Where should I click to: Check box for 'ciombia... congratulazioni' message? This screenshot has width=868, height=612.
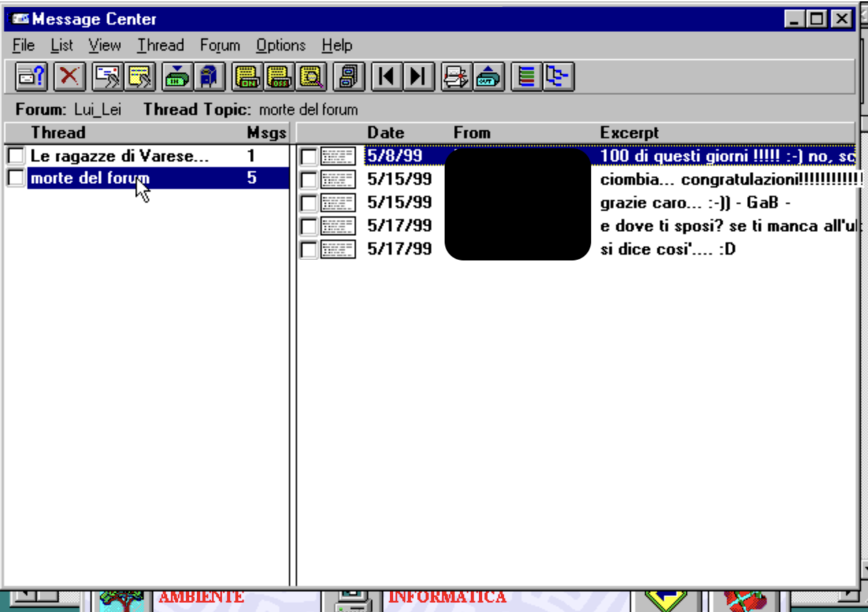[309, 181]
